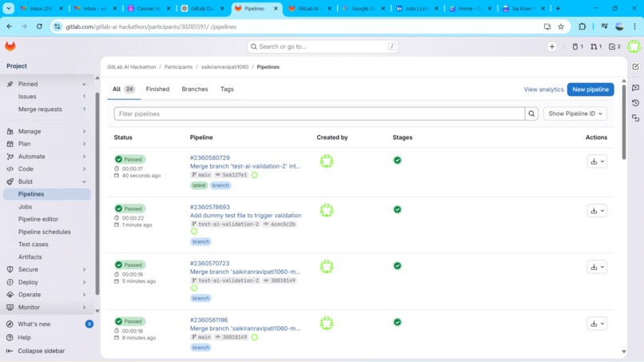Viewport: 644px width, 362px height.
Task: Open right panel history clock icon
Action: tap(635, 103)
